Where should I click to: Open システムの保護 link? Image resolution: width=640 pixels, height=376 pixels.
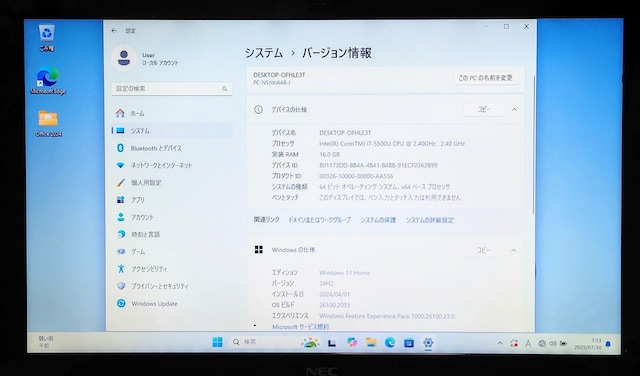coord(378,220)
